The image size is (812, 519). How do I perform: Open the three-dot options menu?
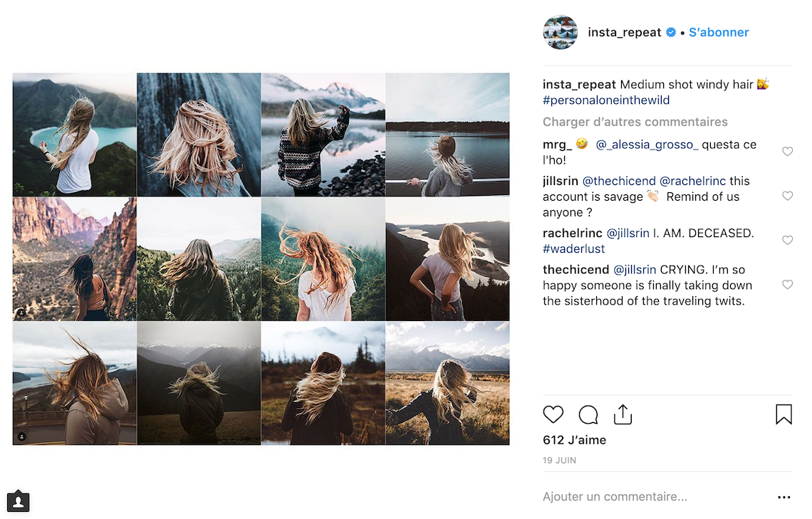(x=784, y=497)
